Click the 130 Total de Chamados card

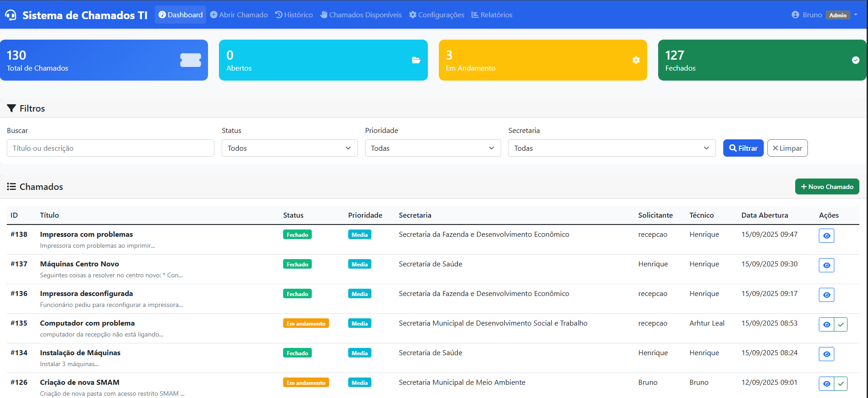click(x=104, y=60)
